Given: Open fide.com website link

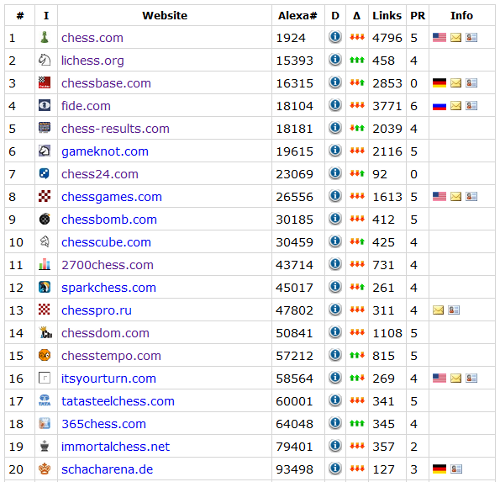Looking at the screenshot, I should (x=86, y=106).
